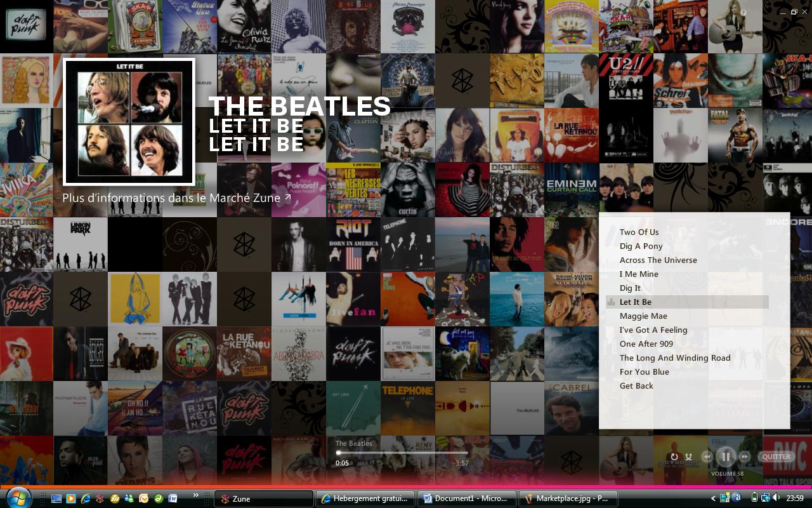
Task: Open Windows Media Player from Quick Launch
Action: [71, 498]
